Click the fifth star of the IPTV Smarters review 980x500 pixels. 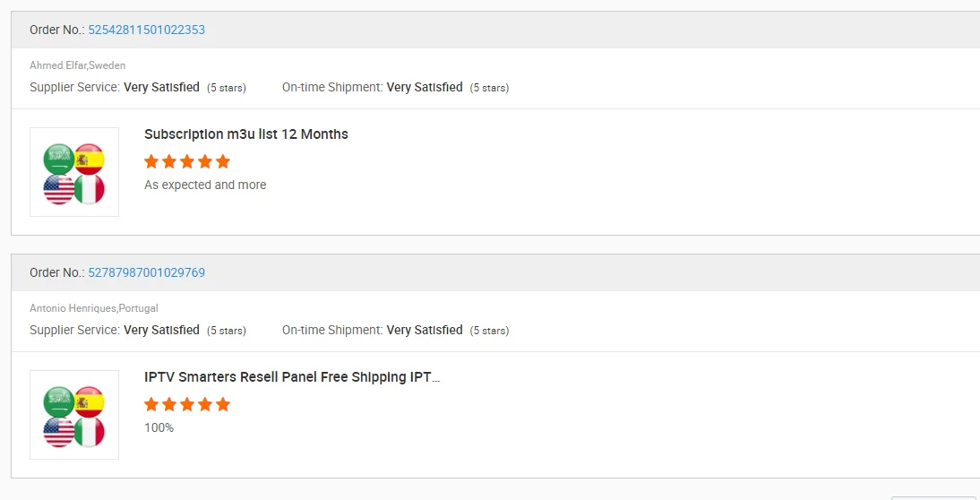click(223, 405)
